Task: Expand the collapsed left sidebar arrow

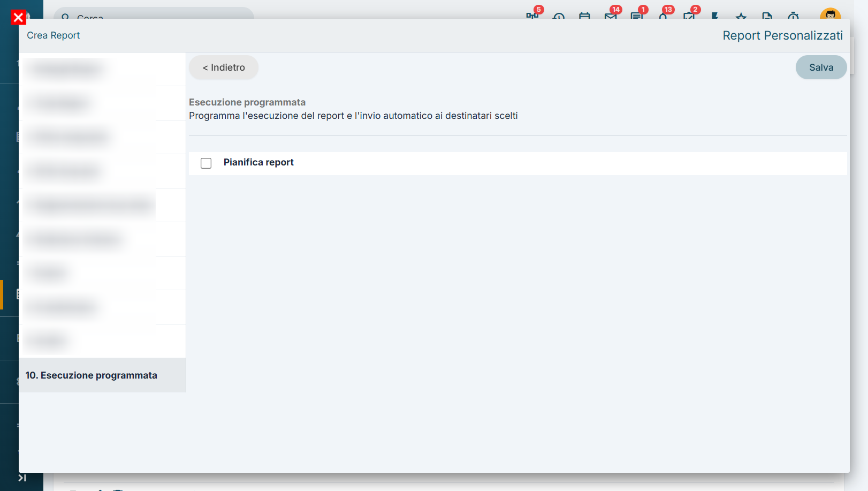Action: (x=22, y=478)
